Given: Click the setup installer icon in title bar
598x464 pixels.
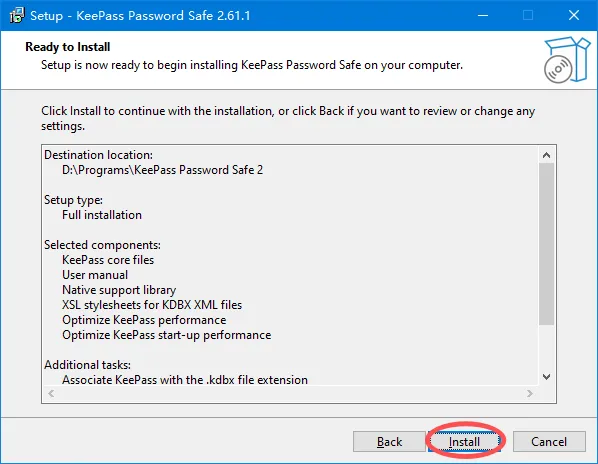Looking at the screenshot, I should click(17, 15).
